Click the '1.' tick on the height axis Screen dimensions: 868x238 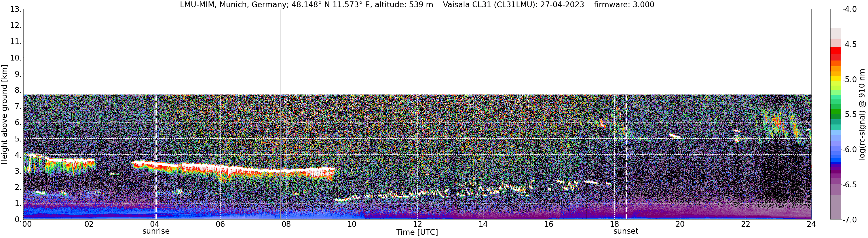(x=18, y=203)
